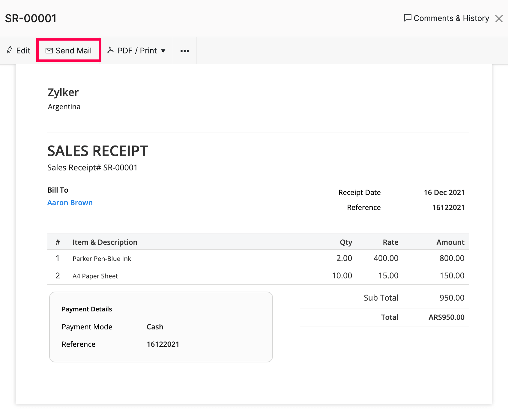This screenshot has width=508, height=420.
Task: Expand the PDF / Print dropdown arrow
Action: click(x=163, y=51)
